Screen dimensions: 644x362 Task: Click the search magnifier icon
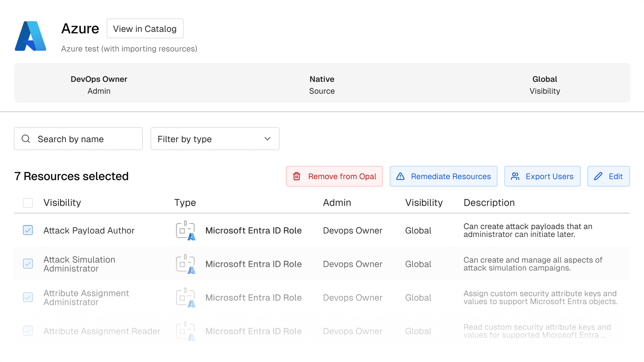coord(26,139)
